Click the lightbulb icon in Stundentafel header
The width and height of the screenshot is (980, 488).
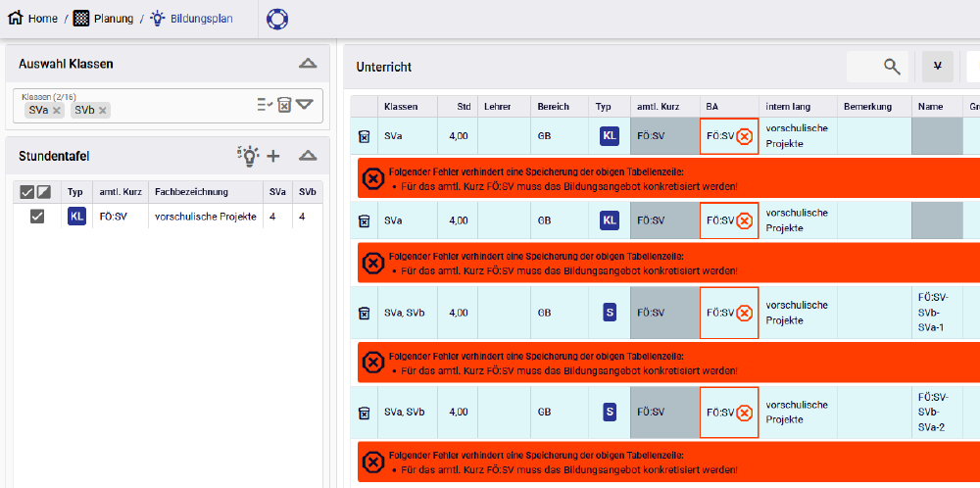(248, 155)
